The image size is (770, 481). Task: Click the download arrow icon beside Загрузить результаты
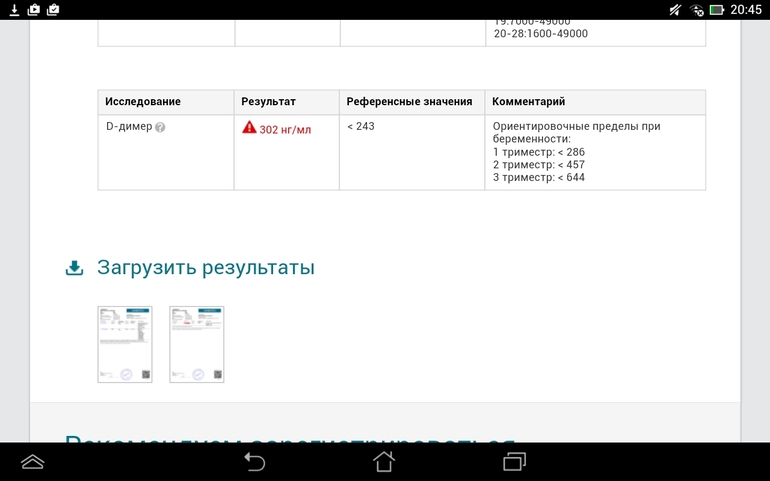74,268
